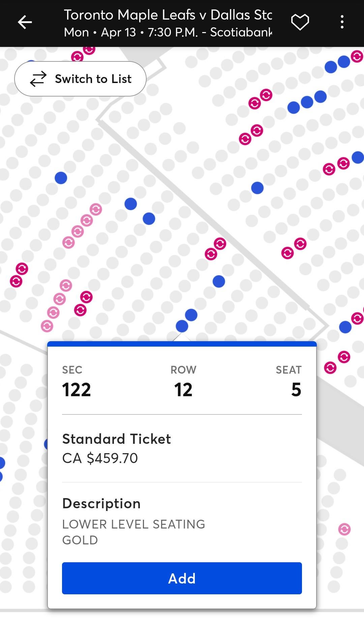Select the topmost seat in the faded resale row of four
The image size is (364, 623).
click(96, 209)
